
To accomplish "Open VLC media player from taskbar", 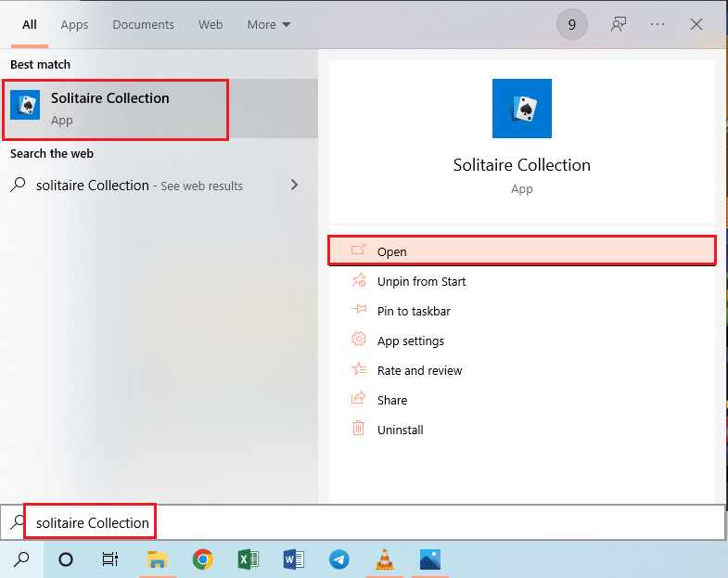I will click(385, 559).
